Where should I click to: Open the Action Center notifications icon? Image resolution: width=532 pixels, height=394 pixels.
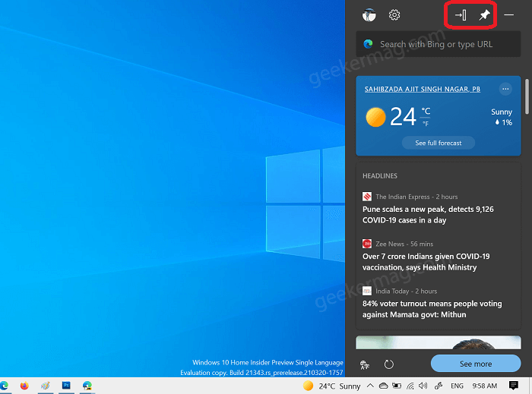(513, 386)
